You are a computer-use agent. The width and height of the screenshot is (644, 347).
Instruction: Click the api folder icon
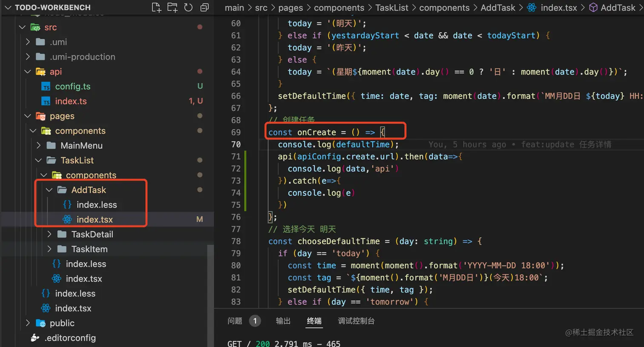tap(40, 72)
